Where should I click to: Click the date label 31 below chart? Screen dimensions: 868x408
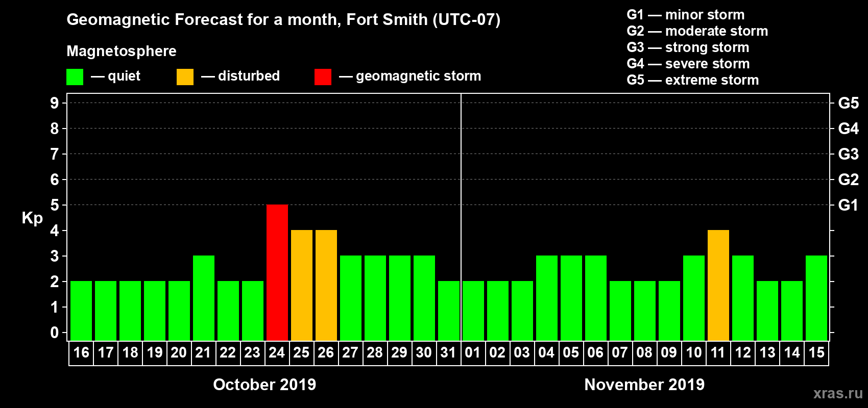[x=448, y=352]
